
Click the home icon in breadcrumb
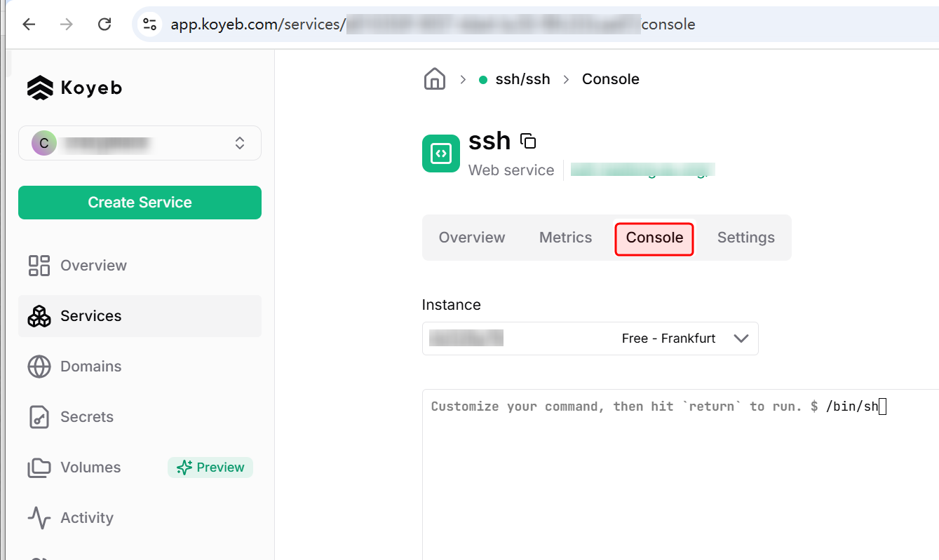(435, 79)
